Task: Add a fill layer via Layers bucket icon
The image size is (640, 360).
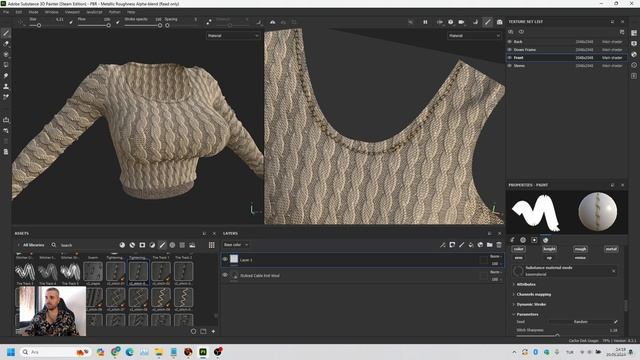Action: [471, 245]
